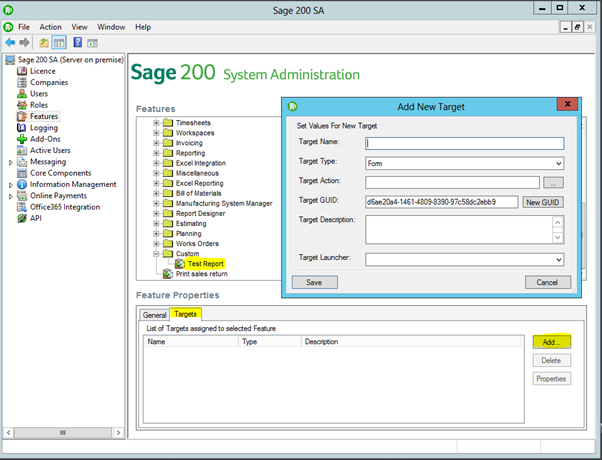Expand the Messaging node
Viewport: 602px width, 460px height.
11,162
